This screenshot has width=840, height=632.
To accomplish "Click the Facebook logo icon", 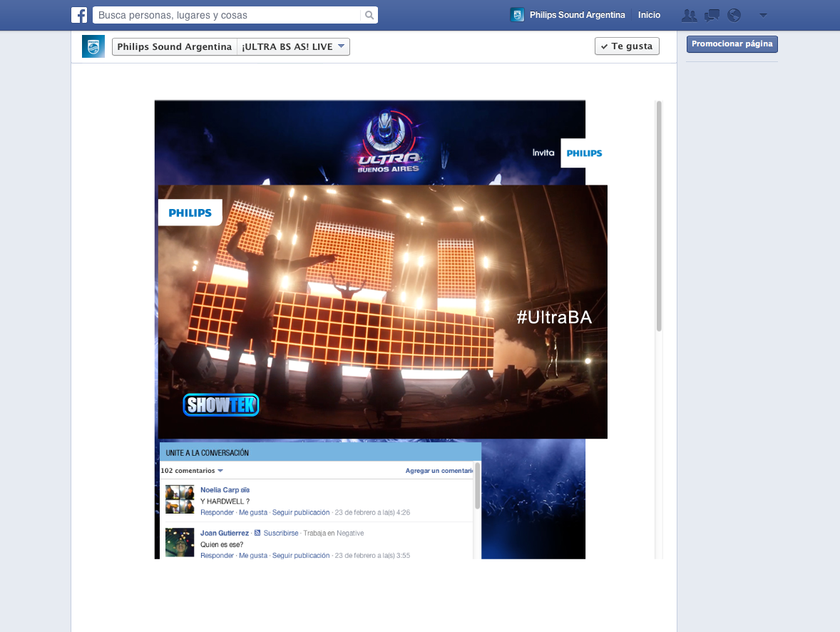I will [79, 15].
